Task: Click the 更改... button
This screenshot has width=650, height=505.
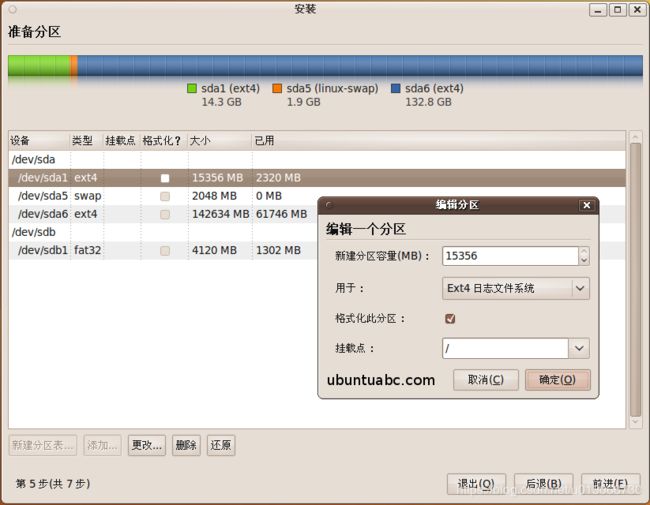Action: coord(147,446)
